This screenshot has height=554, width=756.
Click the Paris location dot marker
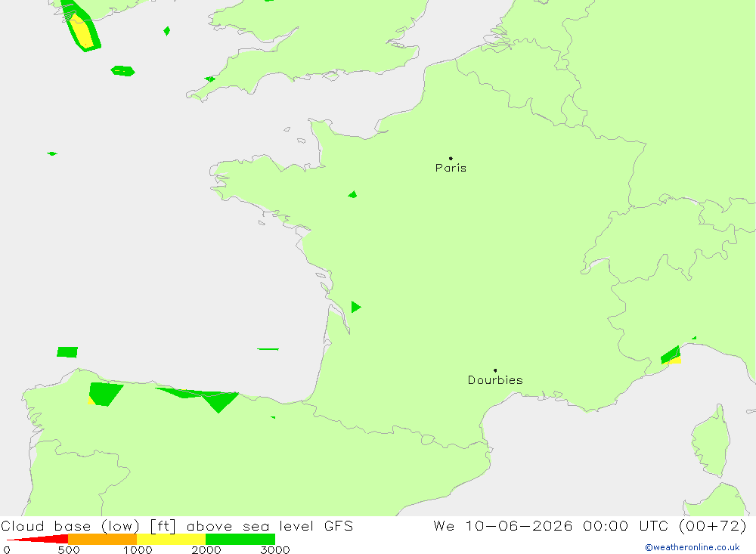pyautogui.click(x=451, y=158)
